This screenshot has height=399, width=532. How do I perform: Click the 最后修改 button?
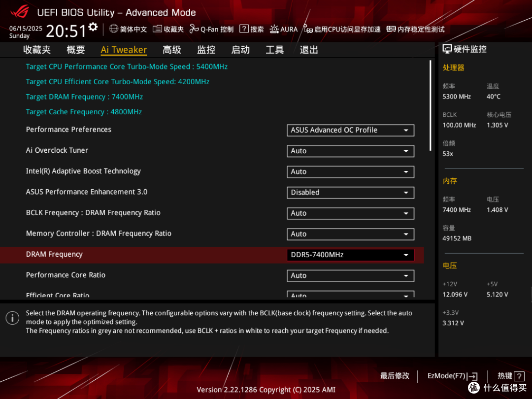tap(395, 375)
